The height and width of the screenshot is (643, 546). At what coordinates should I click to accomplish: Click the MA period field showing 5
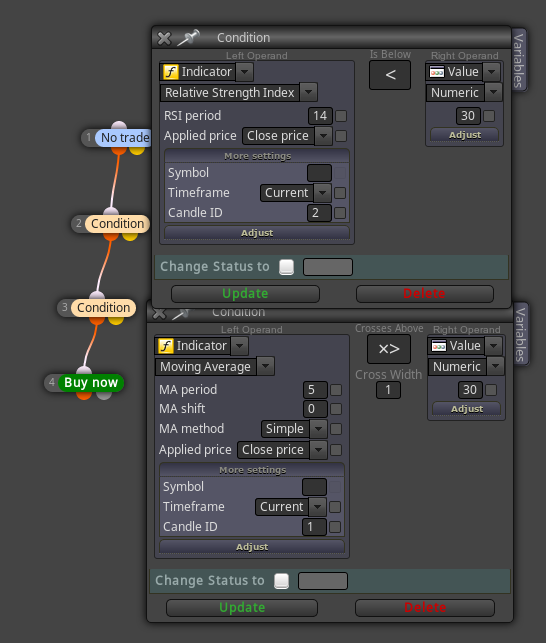click(x=315, y=390)
